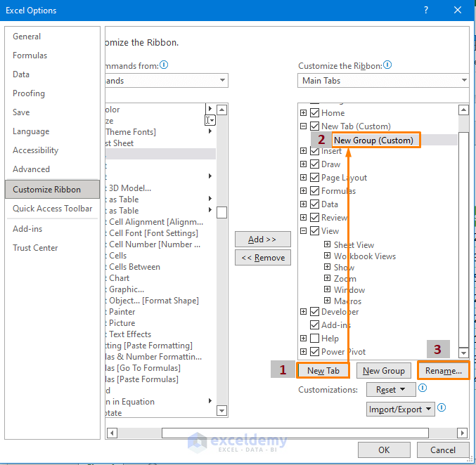Click the Rename... button

point(443,370)
